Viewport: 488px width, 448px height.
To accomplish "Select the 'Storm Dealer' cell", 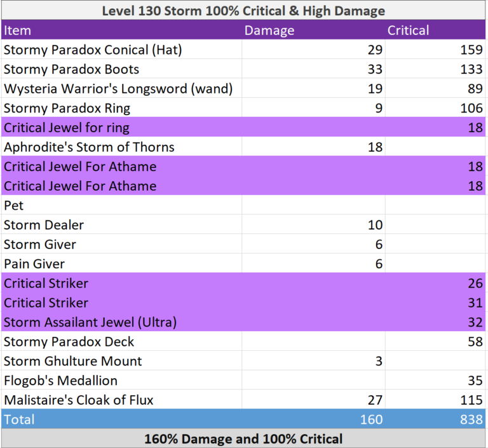I will [121, 225].
